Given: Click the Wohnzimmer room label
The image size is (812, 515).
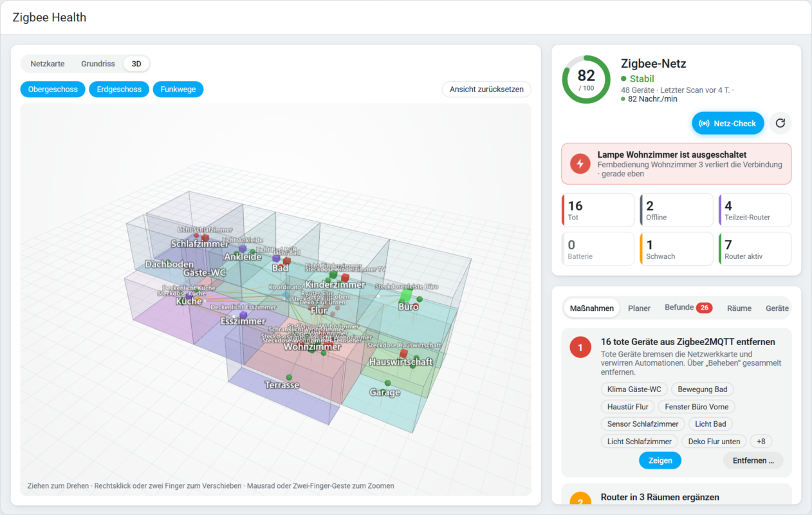Looking at the screenshot, I should pyautogui.click(x=311, y=347).
